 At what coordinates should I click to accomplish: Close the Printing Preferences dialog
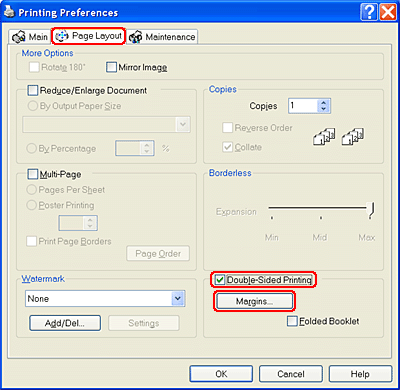pyautogui.click(x=388, y=13)
